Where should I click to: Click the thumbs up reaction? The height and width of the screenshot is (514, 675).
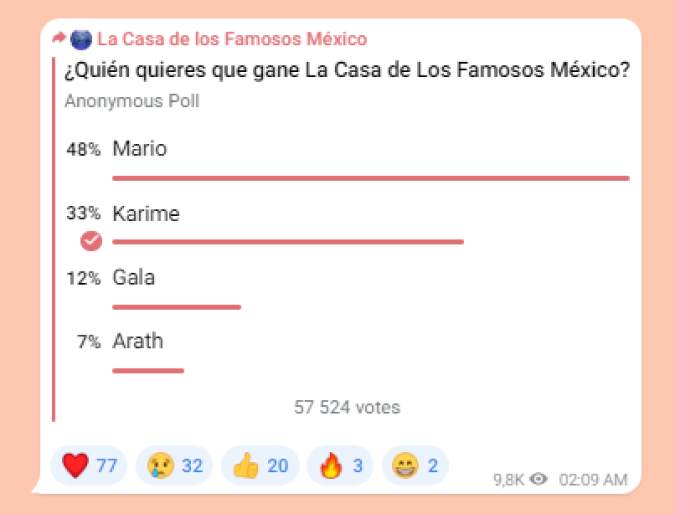[260, 465]
